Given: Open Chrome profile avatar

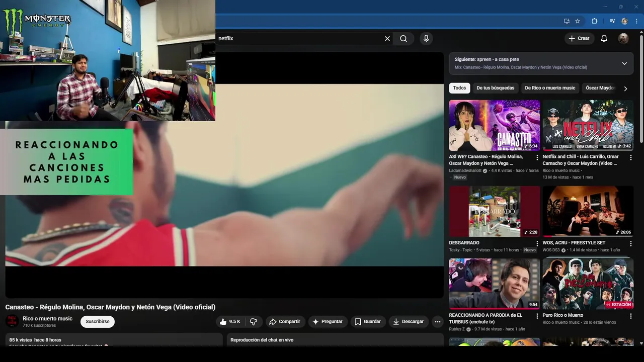Looking at the screenshot, I should point(624,21).
